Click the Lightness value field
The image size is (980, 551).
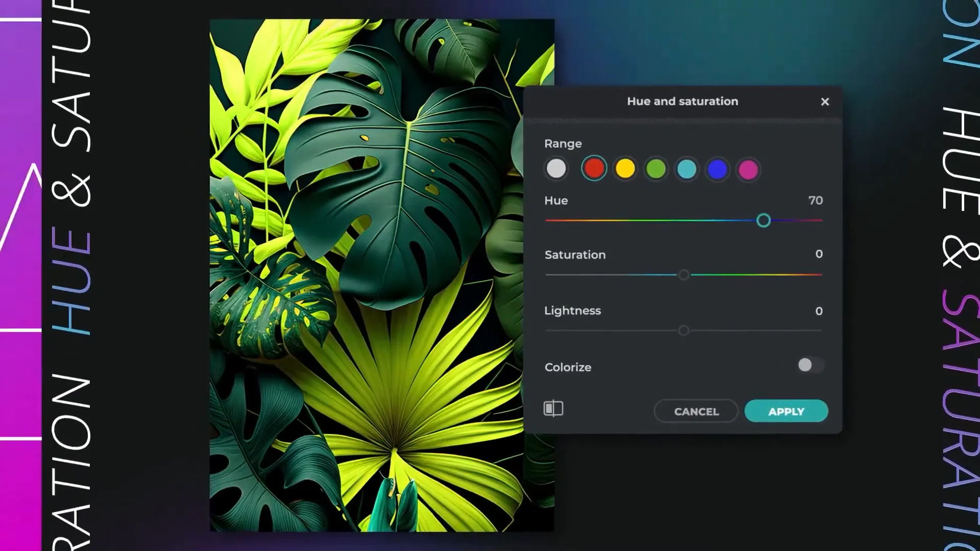pyautogui.click(x=819, y=311)
